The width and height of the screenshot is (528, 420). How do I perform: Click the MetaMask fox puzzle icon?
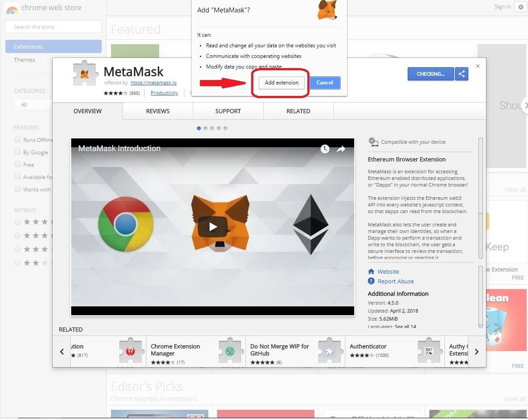(85, 73)
